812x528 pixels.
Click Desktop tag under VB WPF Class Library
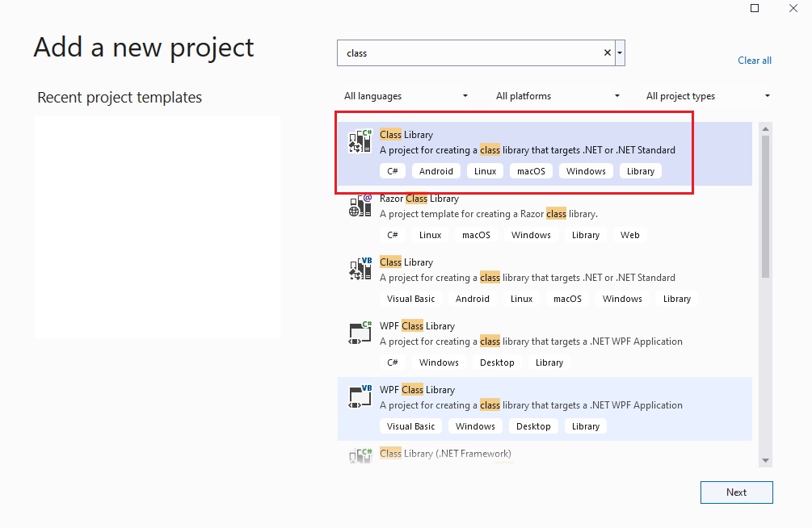coord(533,426)
